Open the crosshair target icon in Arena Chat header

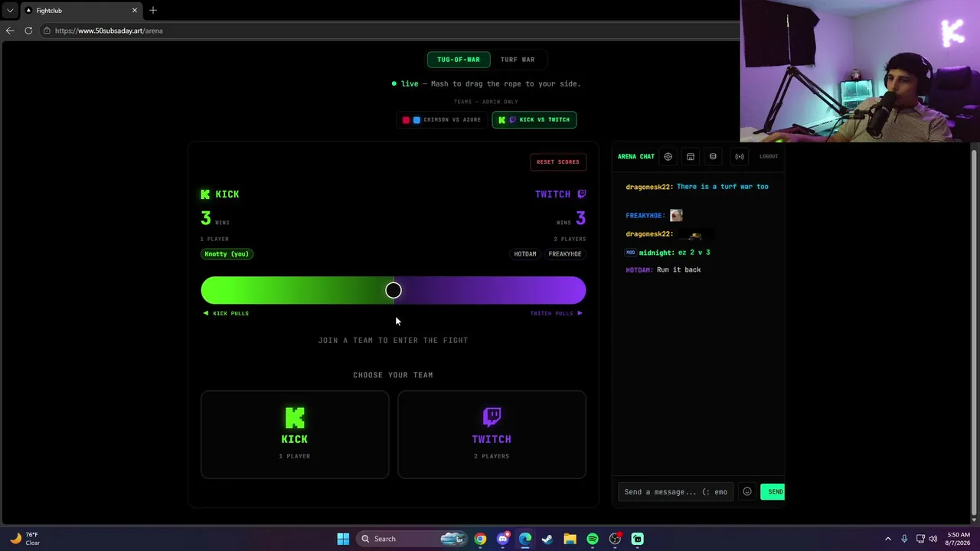pos(668,156)
